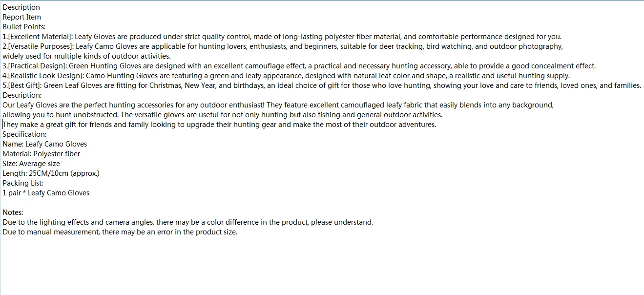Click the '1 pair * Leafy Camo Gloves' line
This screenshot has width=644, height=295.
click(x=46, y=193)
